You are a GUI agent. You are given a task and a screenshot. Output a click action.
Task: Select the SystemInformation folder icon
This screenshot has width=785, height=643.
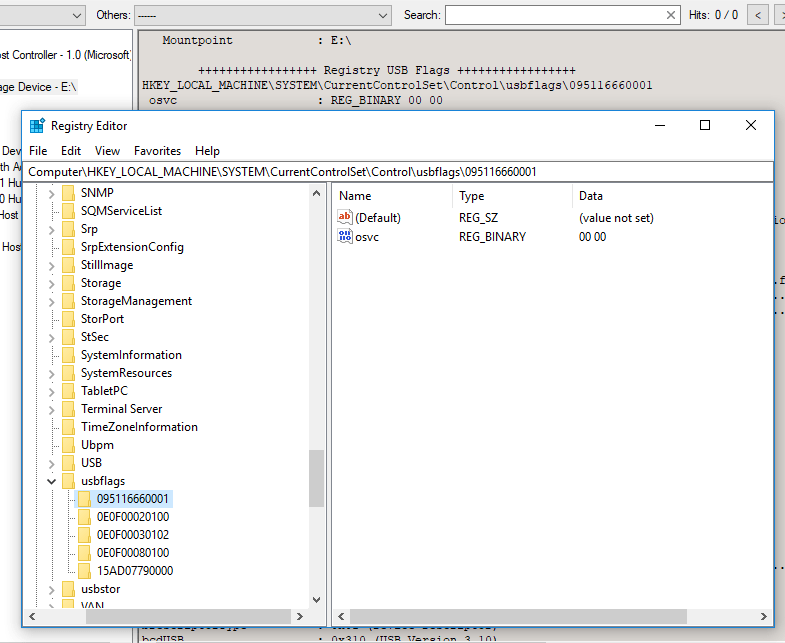point(69,355)
